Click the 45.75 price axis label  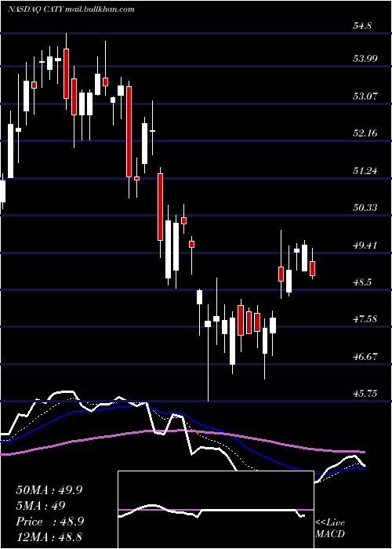(x=365, y=394)
